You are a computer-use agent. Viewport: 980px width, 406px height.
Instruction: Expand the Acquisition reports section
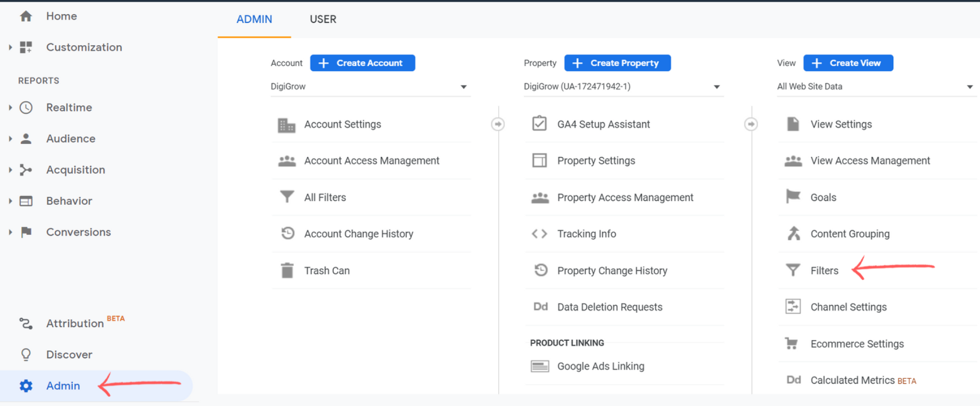(x=10, y=169)
